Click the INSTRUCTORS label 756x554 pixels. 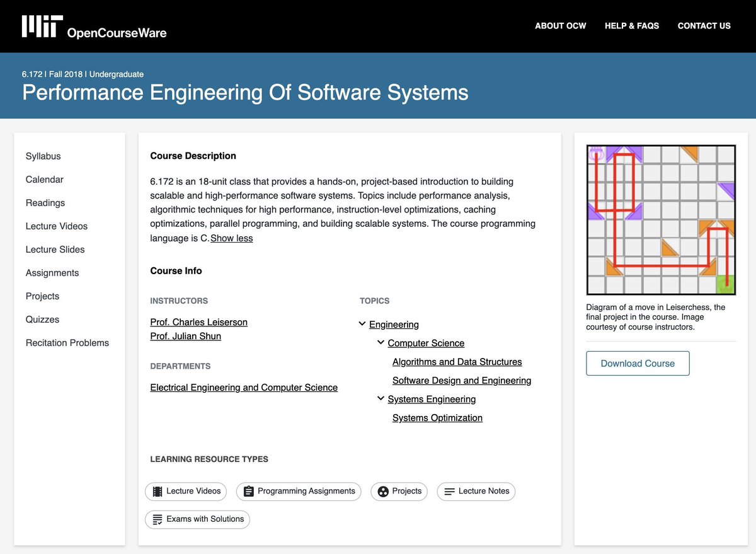(x=179, y=301)
